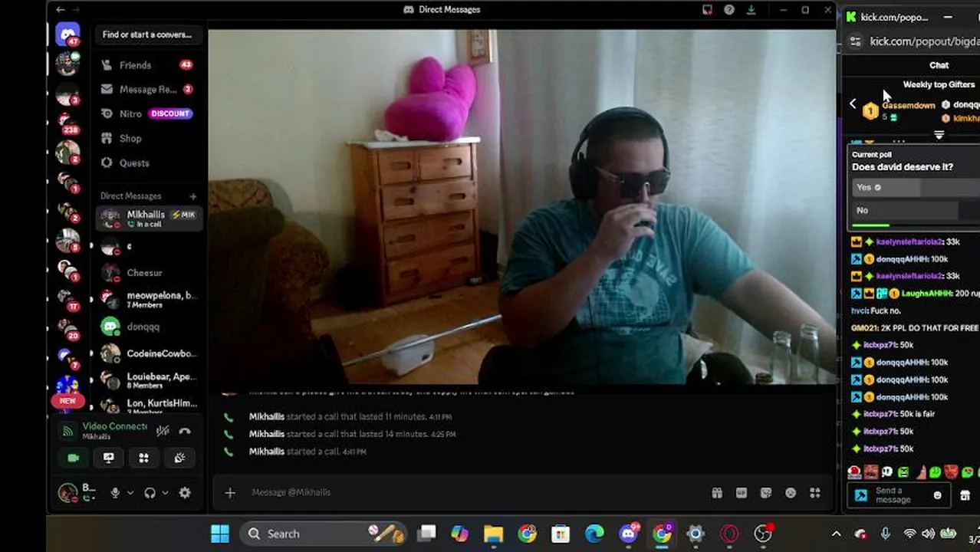This screenshot has height=552, width=980.
Task: Mute the Discord microphone
Action: pyautogui.click(x=115, y=493)
